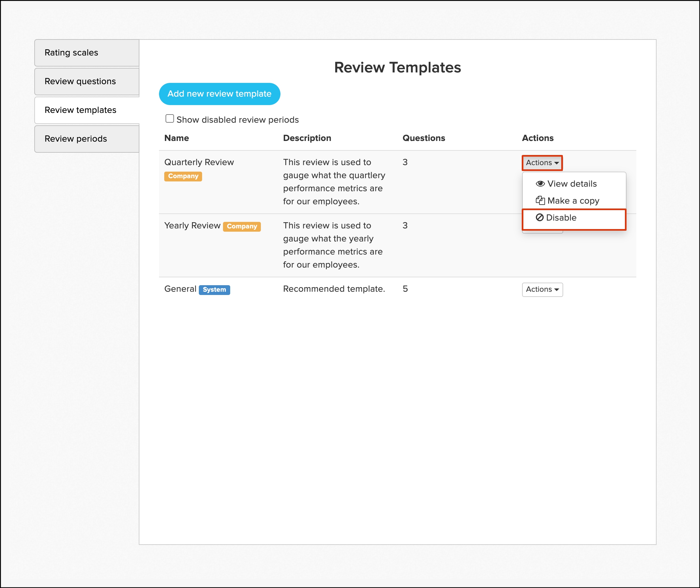Click the Company badge beside Yearly Review
700x588 pixels.
pyautogui.click(x=242, y=226)
